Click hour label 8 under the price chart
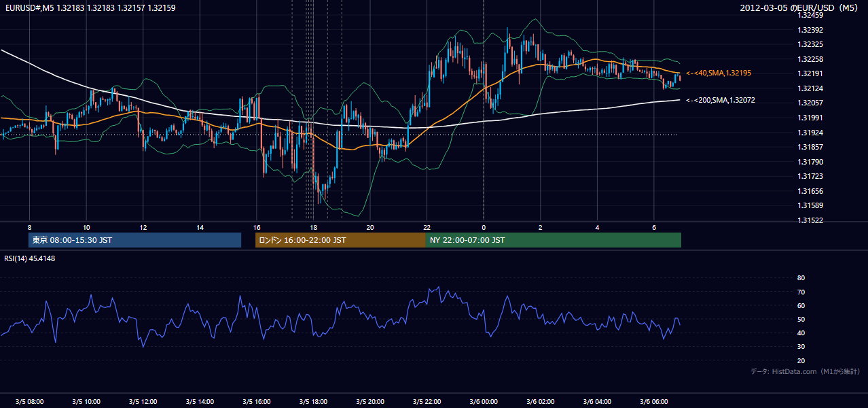The height and width of the screenshot is (408, 868). coord(29,227)
